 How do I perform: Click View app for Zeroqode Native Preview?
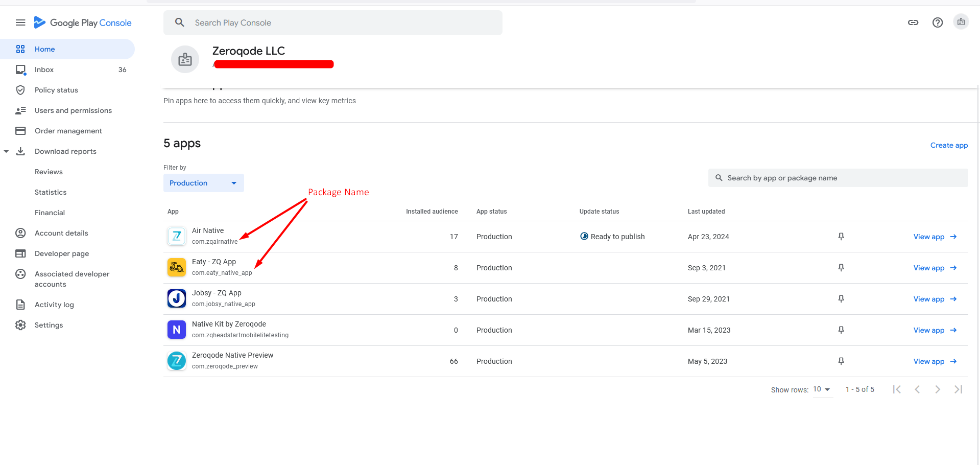coord(935,361)
